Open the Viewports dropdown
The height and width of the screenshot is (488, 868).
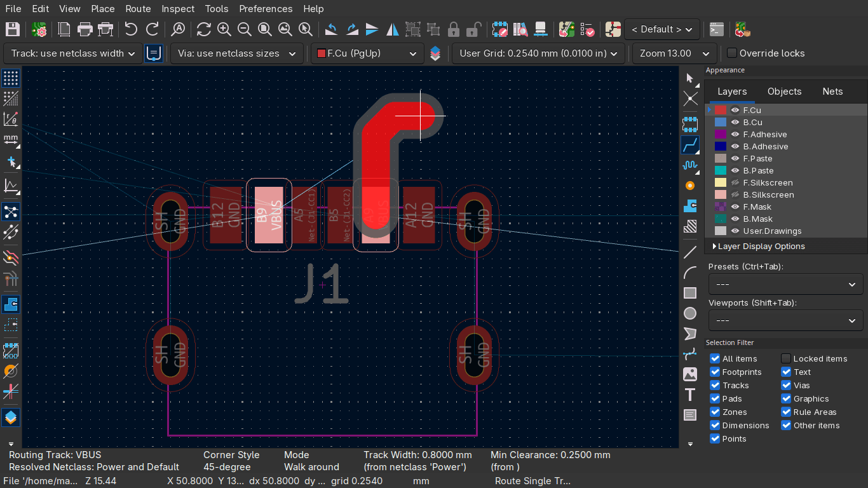(785, 320)
